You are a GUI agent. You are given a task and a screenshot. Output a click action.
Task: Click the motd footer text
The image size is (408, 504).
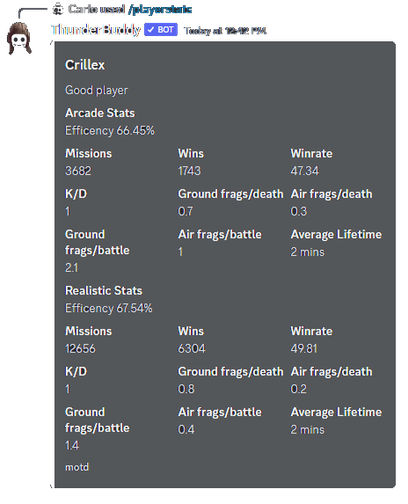[77, 467]
